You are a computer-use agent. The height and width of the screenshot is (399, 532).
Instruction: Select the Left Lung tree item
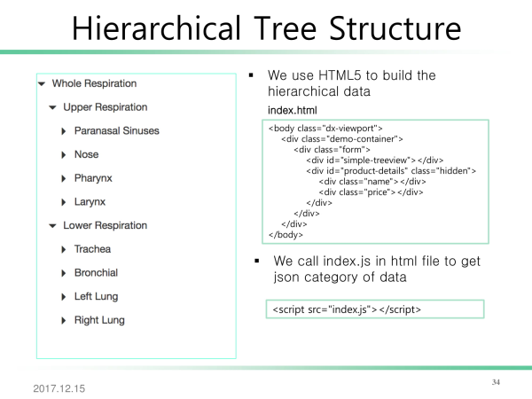pyautogui.click(x=97, y=296)
